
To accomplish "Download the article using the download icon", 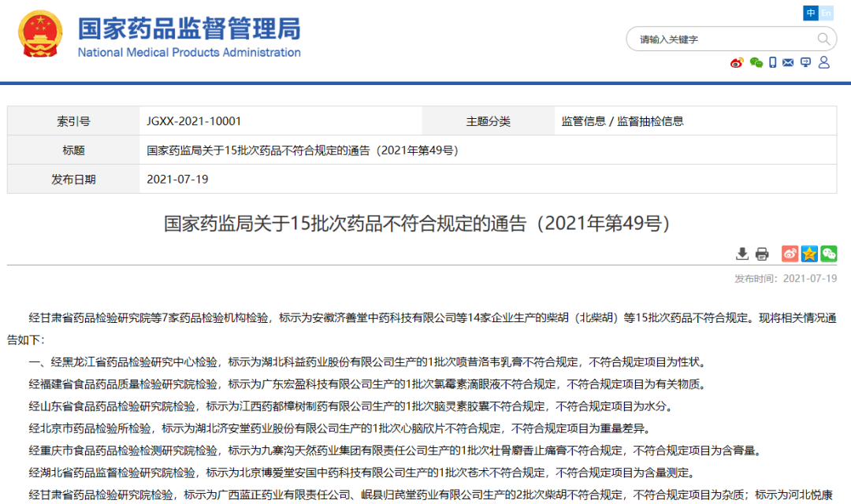I will [x=742, y=254].
